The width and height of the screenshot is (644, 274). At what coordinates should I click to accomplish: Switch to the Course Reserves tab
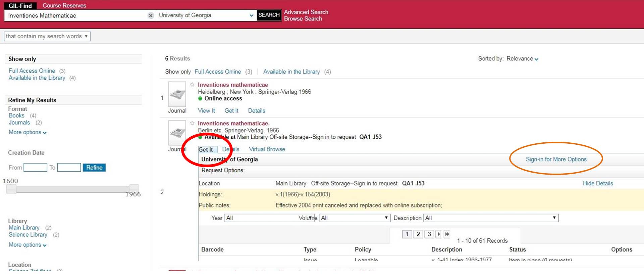64,5
